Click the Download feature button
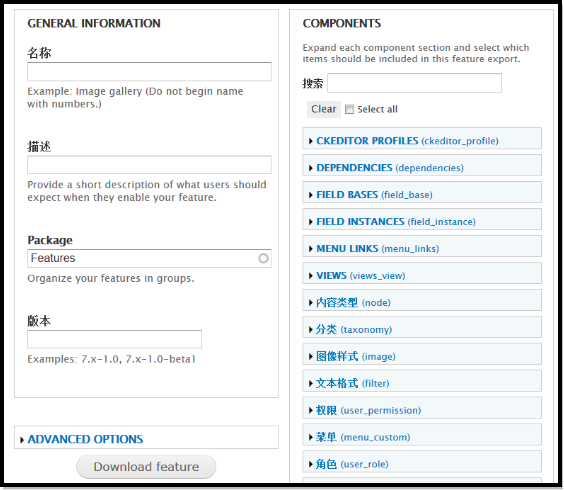564x490 pixels. (146, 467)
